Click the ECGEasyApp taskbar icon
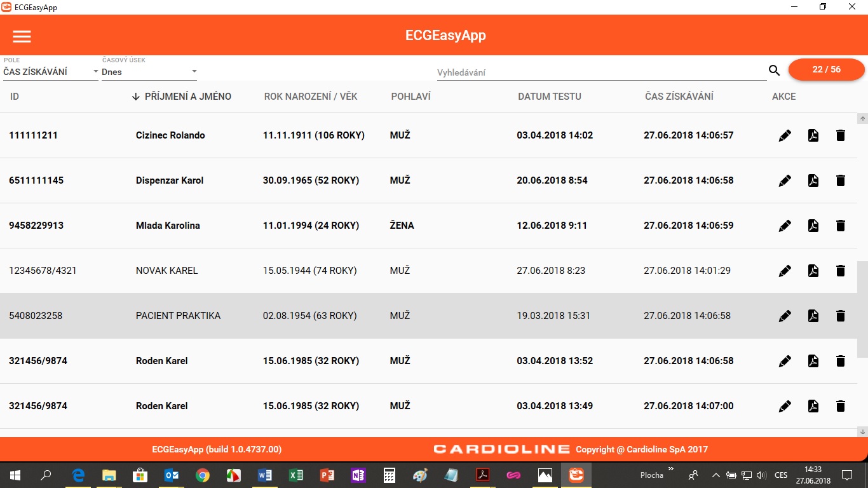This screenshot has height=488, width=868. [576, 475]
